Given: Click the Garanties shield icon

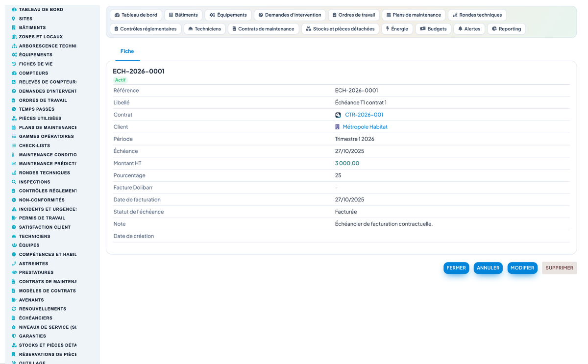Looking at the screenshot, I should tap(14, 336).
